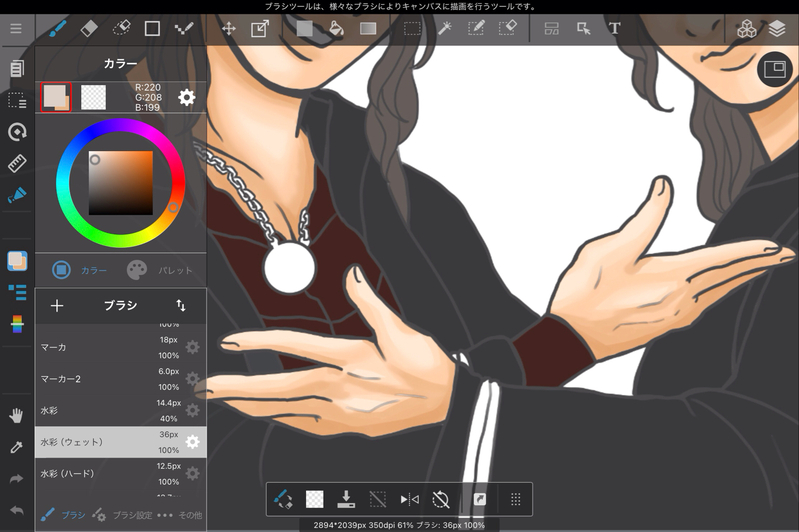Open settings gear for 水彩（ハード）
This screenshot has width=799, height=532.
pos(192,474)
